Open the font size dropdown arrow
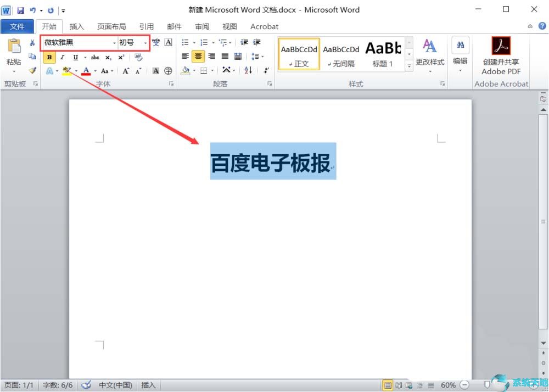 (145, 43)
